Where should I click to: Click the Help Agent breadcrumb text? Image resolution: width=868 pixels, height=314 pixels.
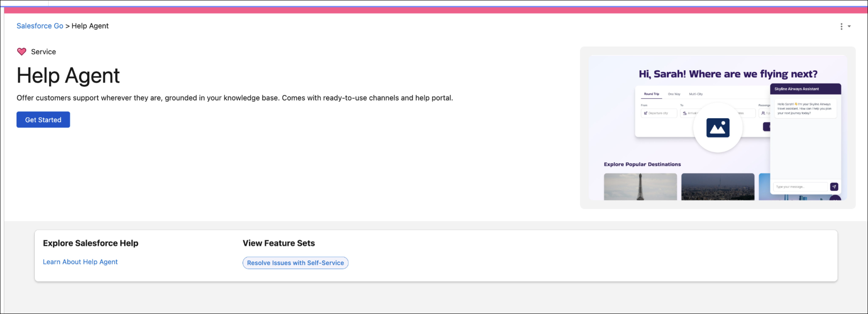pos(90,26)
